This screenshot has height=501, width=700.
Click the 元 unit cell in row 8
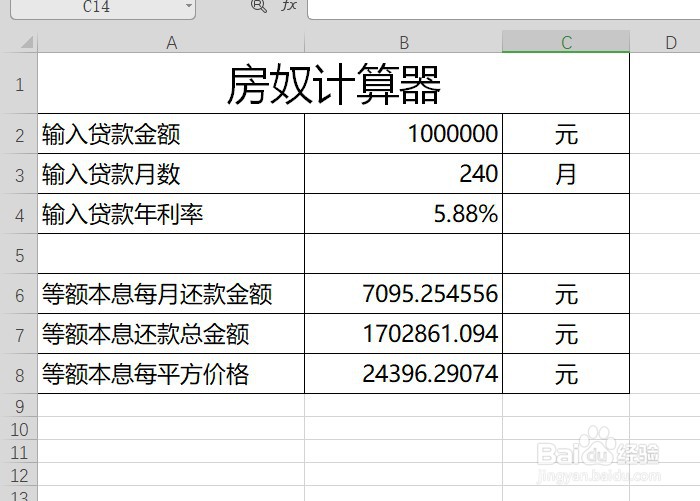pyautogui.click(x=566, y=374)
